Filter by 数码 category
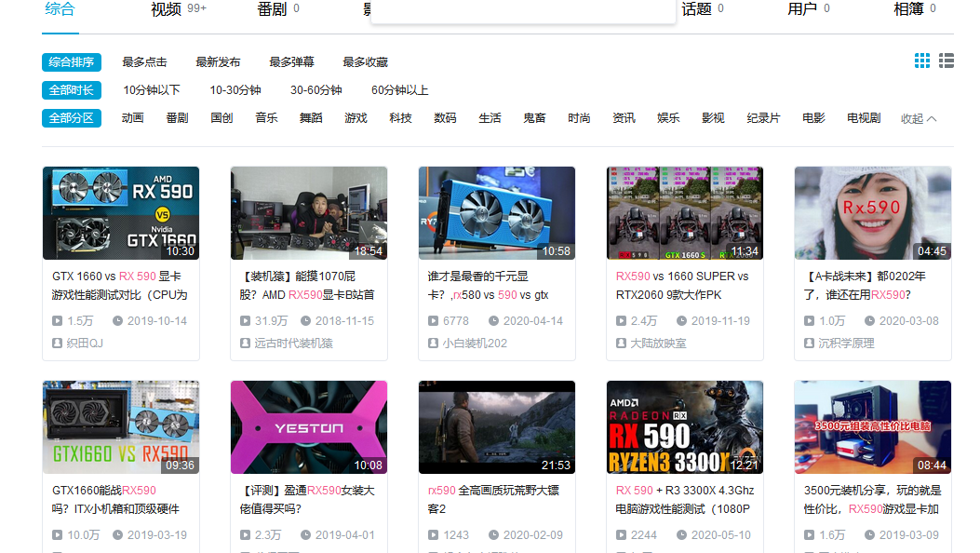The image size is (980, 553). (445, 117)
